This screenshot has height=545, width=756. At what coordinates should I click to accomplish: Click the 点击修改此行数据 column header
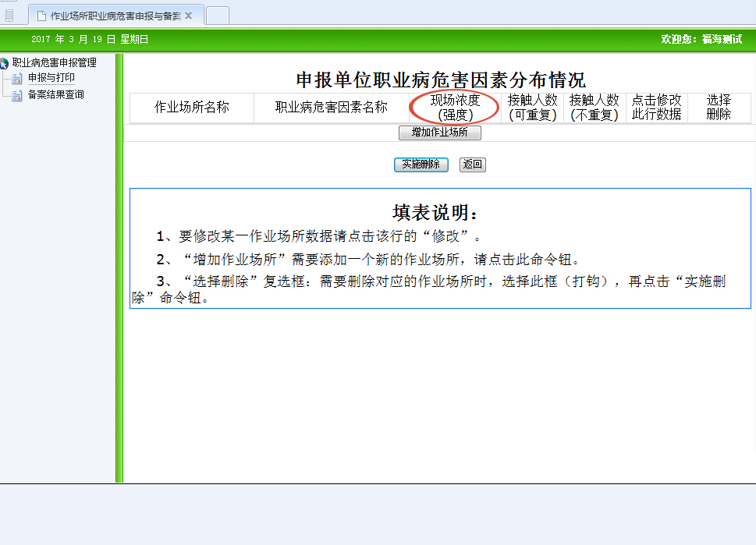click(656, 108)
